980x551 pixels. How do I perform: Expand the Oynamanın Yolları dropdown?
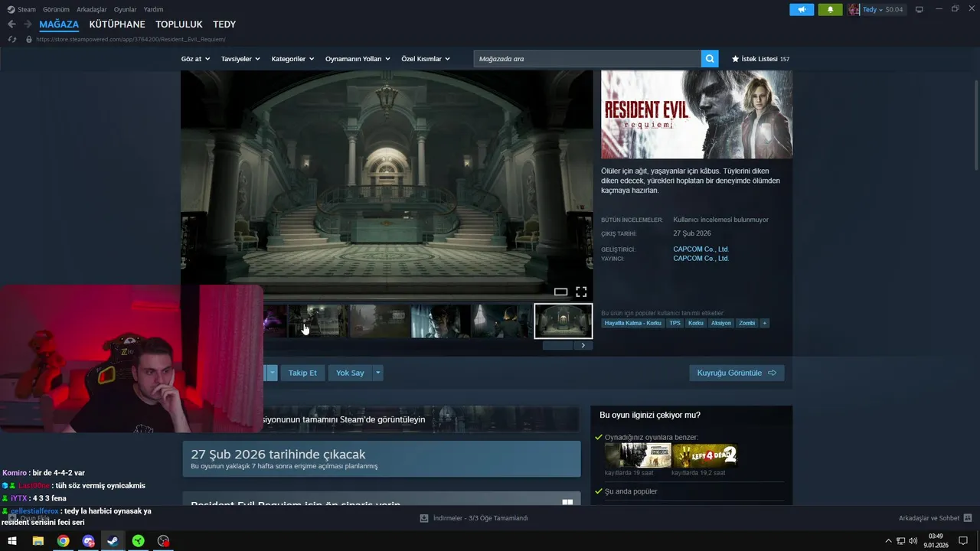click(358, 59)
